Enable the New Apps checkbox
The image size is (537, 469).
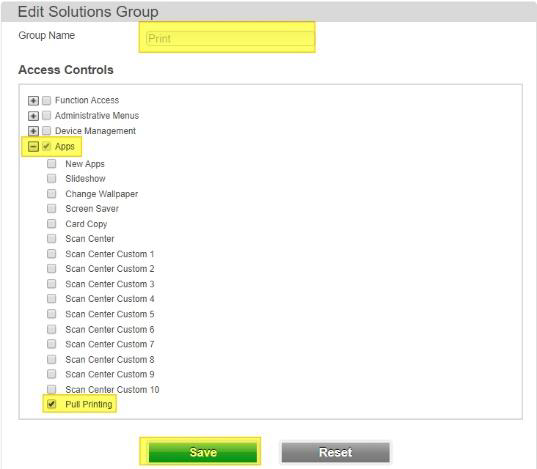tap(52, 163)
